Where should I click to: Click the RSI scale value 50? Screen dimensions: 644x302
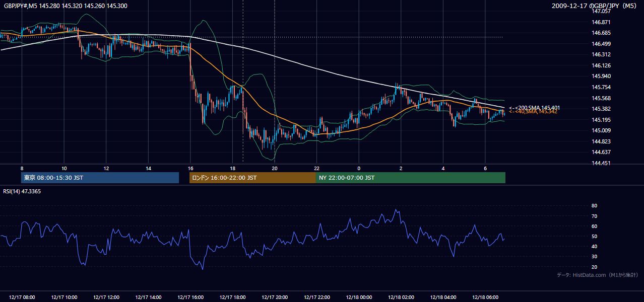594,236
